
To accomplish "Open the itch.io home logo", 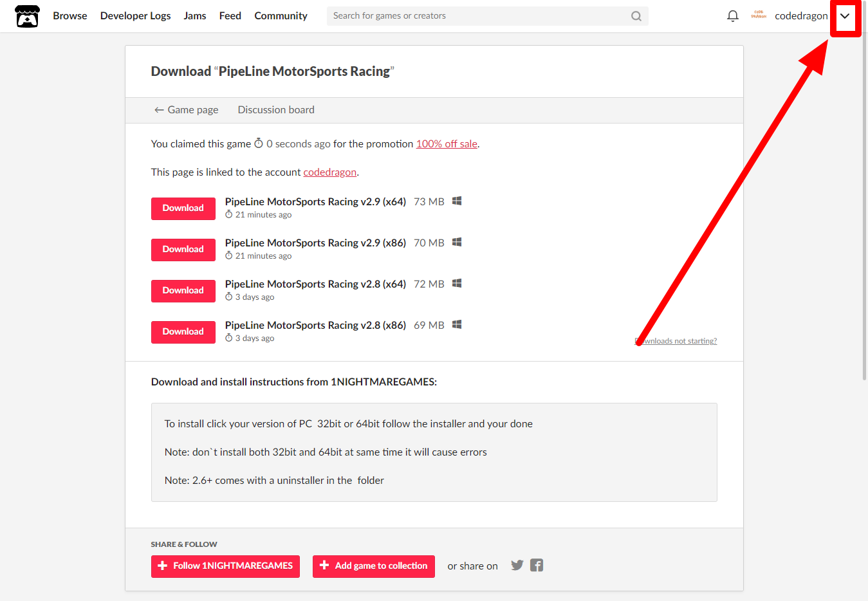I will pos(27,16).
